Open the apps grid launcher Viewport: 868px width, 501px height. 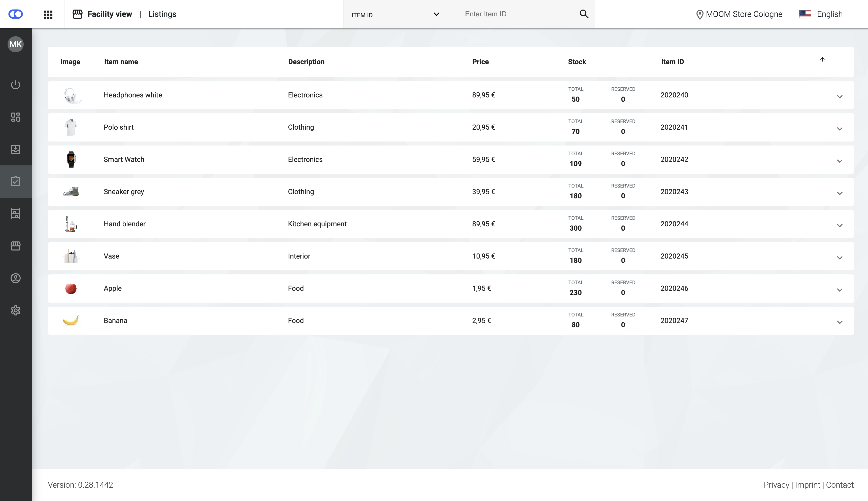click(48, 14)
